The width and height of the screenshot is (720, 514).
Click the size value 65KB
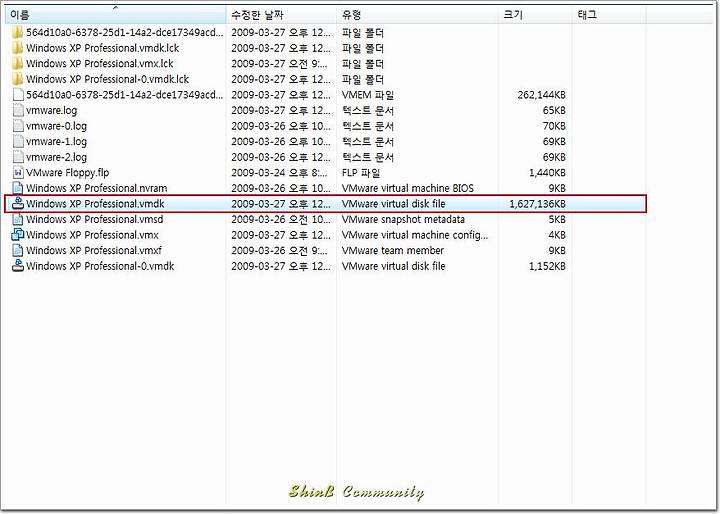pos(554,111)
